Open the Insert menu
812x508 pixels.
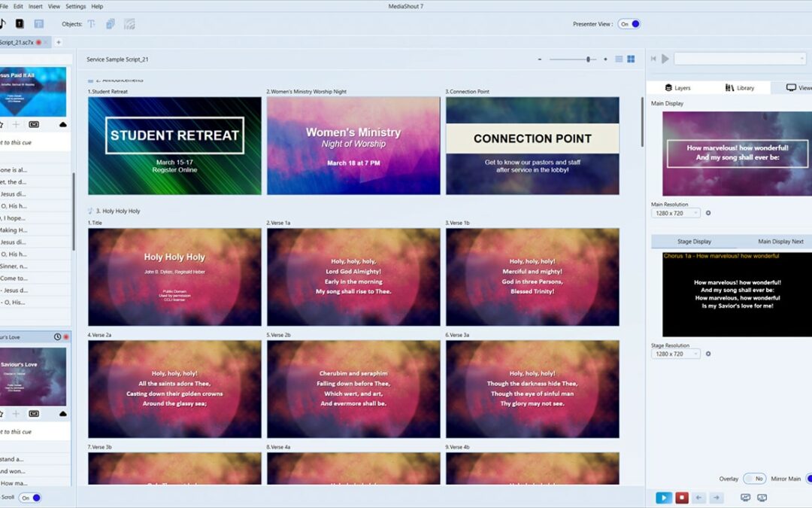tap(35, 6)
